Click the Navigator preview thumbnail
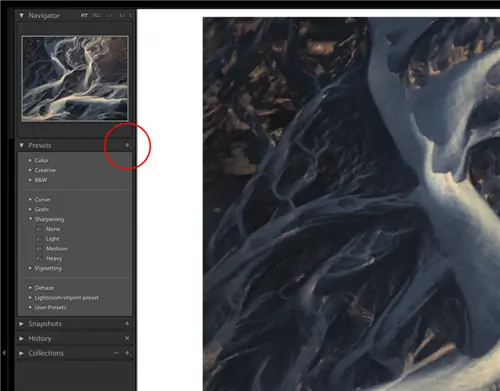This screenshot has width=500, height=391. (x=75, y=78)
